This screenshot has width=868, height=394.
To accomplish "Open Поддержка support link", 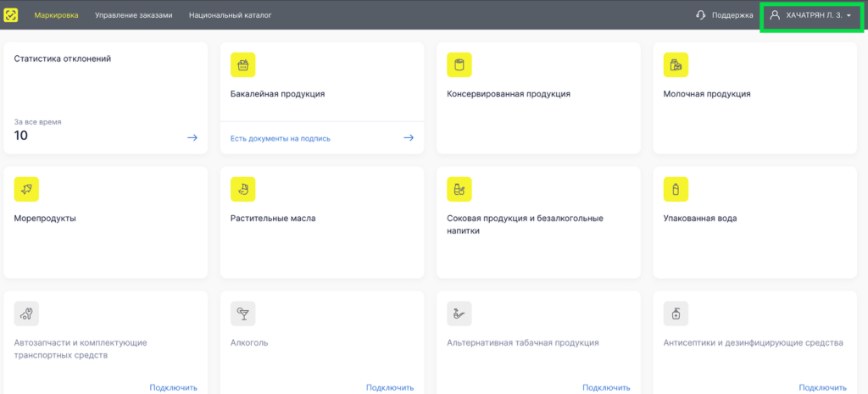I will [x=725, y=15].
